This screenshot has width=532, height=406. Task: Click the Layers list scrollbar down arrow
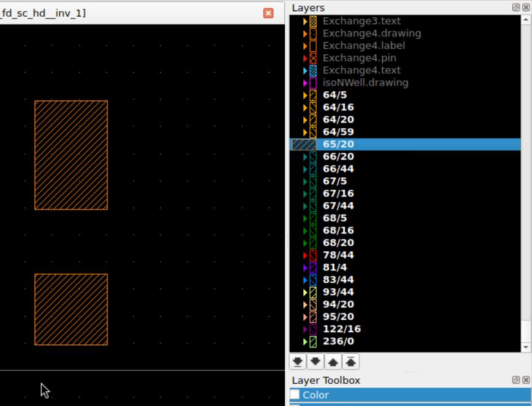525,347
